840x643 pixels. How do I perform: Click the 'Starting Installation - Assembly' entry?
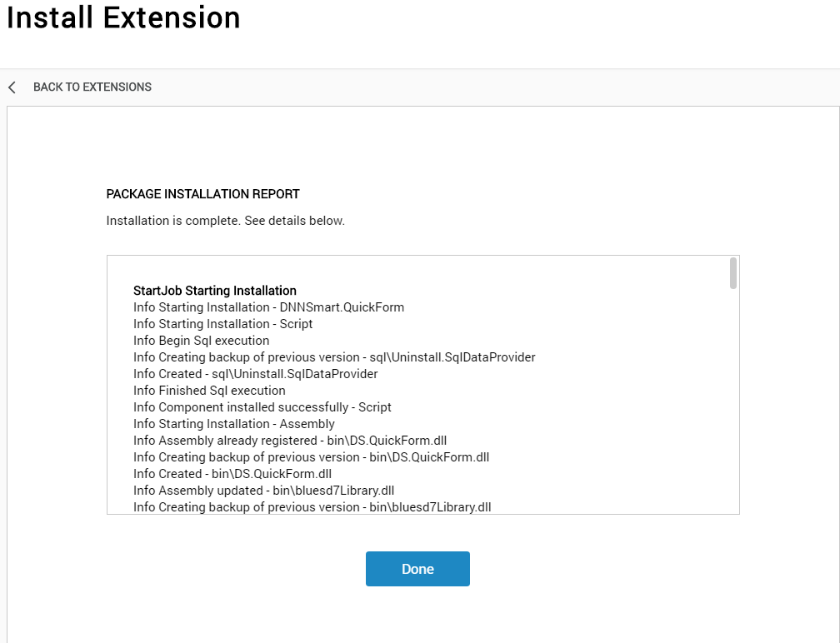pyautogui.click(x=234, y=423)
